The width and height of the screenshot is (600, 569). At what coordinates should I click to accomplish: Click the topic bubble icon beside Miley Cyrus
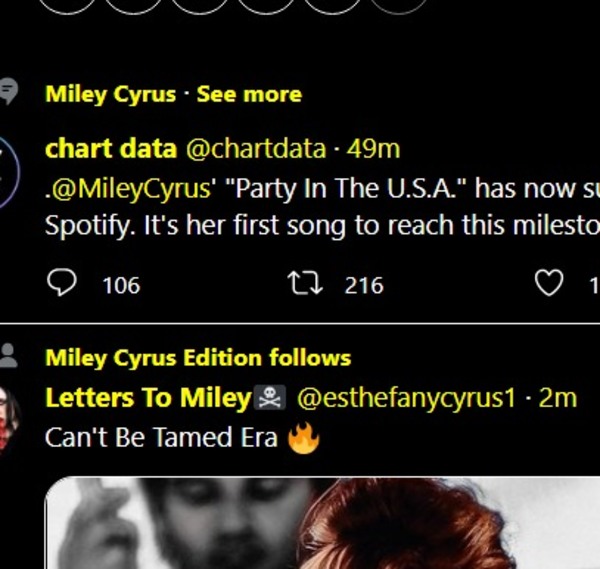pyautogui.click(x=9, y=93)
